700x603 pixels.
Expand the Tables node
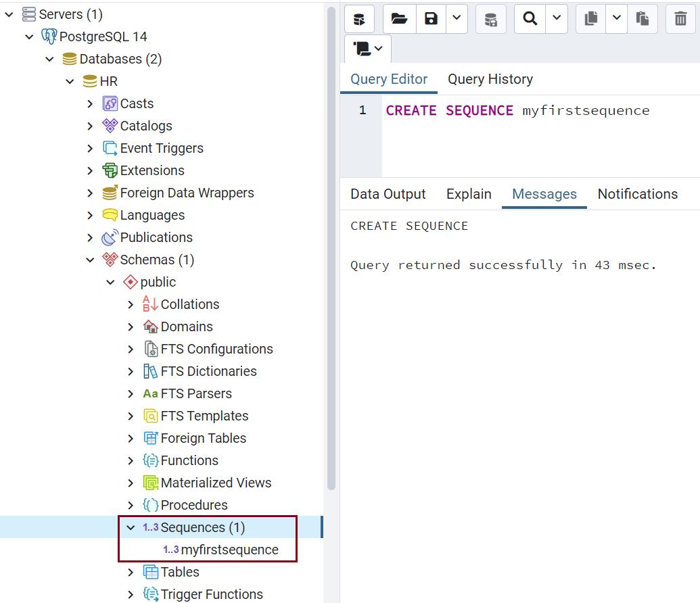coord(131,572)
